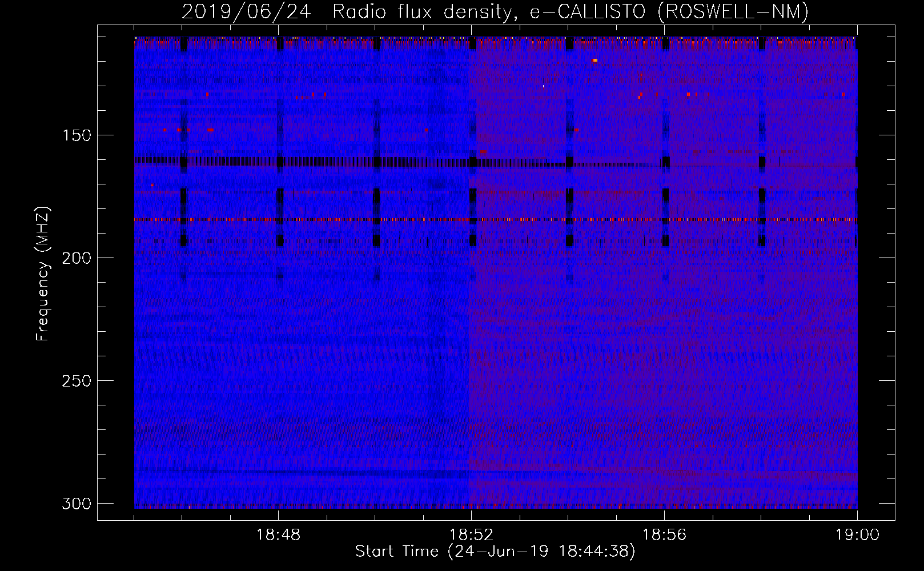Click the 18:52 time tick label
The height and width of the screenshot is (571, 924).
[471, 535]
